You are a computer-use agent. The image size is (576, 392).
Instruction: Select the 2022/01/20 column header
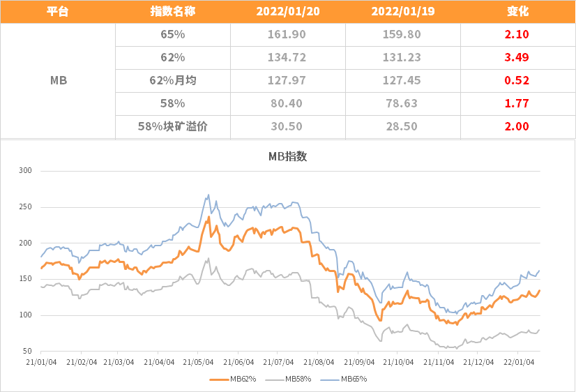[287, 11]
